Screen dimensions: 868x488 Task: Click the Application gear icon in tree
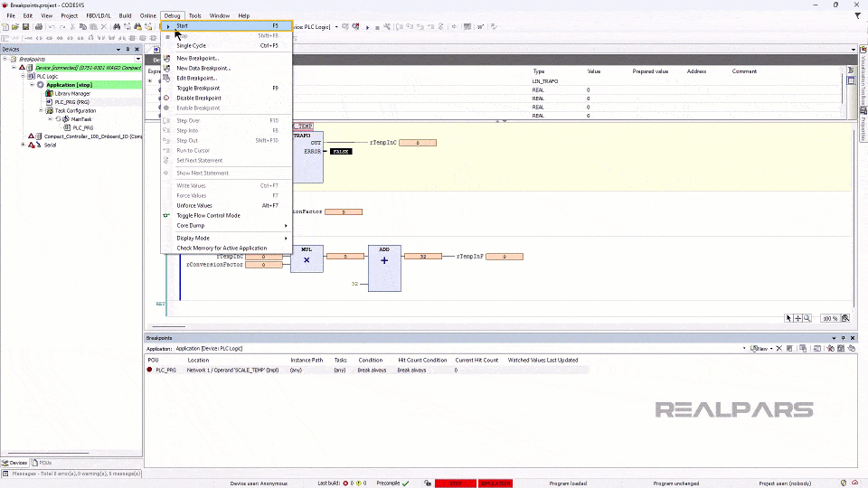(41, 85)
